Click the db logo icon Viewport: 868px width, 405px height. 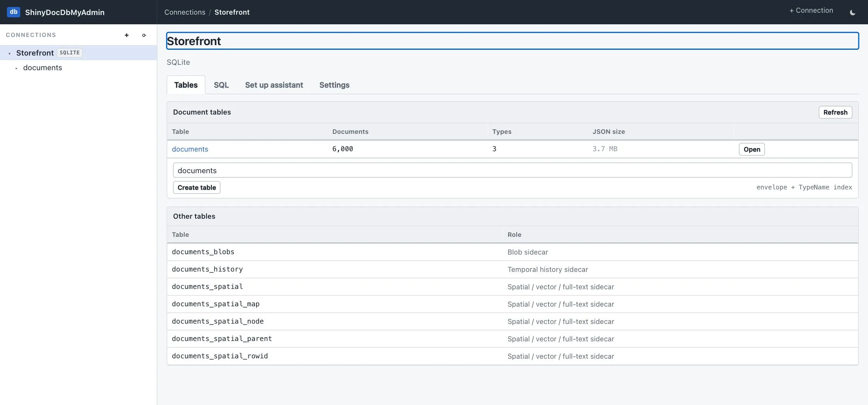[x=14, y=12]
